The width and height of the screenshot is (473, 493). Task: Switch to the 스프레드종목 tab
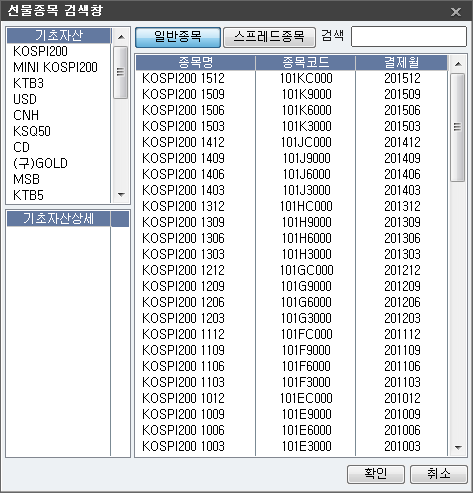tap(269, 37)
